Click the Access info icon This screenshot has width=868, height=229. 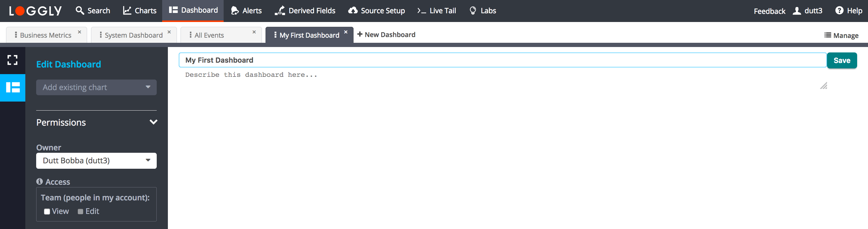point(39,181)
